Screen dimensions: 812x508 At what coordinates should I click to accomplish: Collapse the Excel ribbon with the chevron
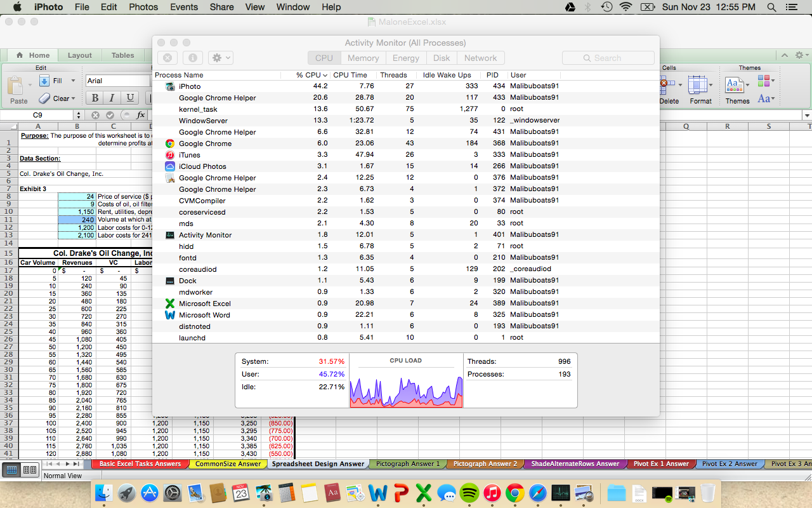click(784, 55)
